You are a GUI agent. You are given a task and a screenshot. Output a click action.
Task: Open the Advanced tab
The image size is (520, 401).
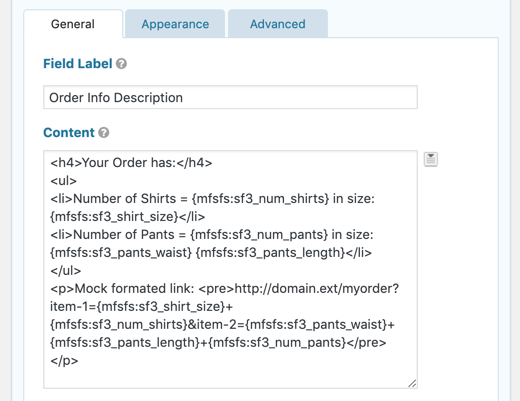coord(278,24)
